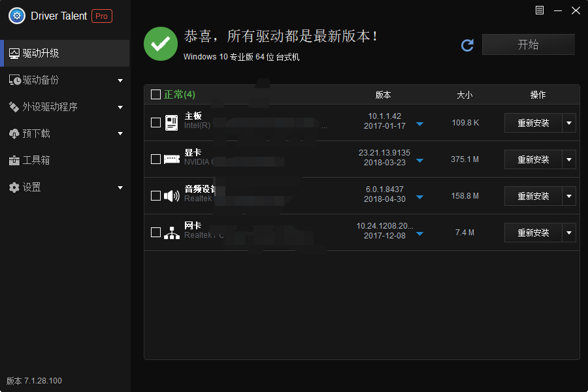Open version dropdown for 主板 10.1.1.42

(420, 124)
